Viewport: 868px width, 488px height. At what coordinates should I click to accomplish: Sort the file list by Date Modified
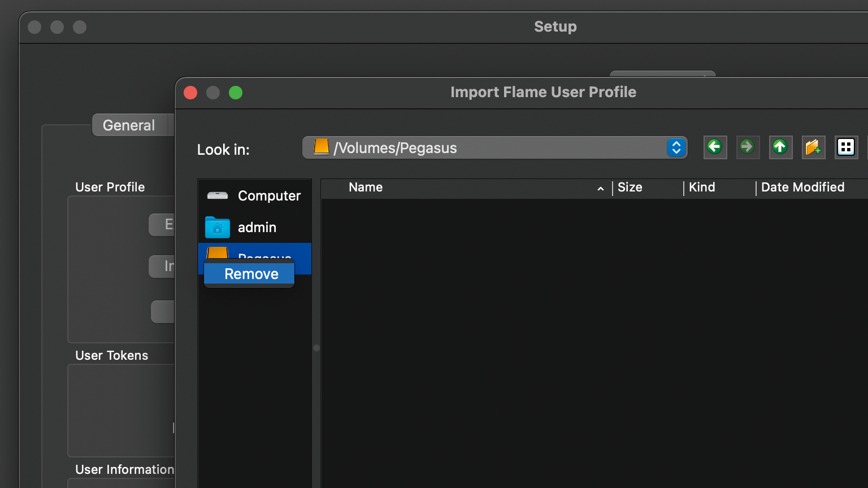[802, 188]
